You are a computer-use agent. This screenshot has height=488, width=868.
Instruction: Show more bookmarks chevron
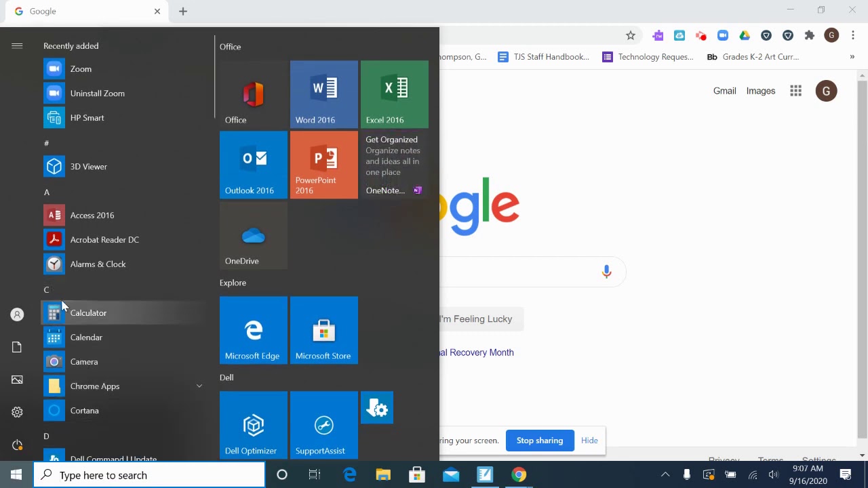click(852, 57)
